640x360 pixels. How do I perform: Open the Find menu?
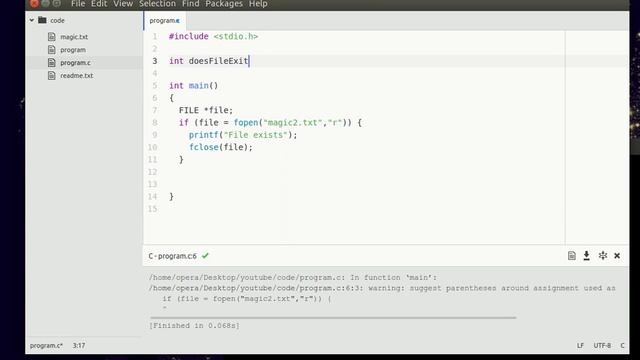coord(191,4)
